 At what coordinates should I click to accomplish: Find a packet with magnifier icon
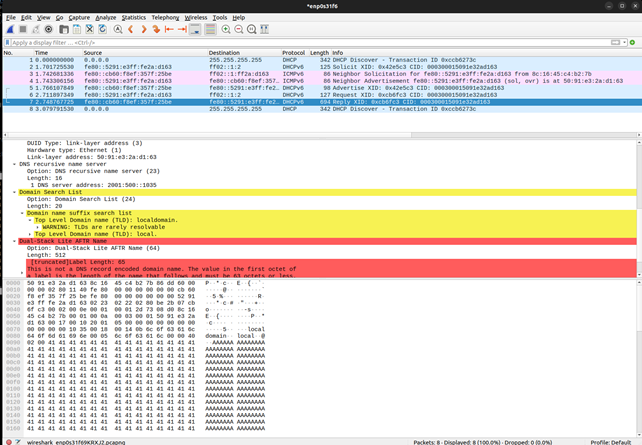(118, 29)
